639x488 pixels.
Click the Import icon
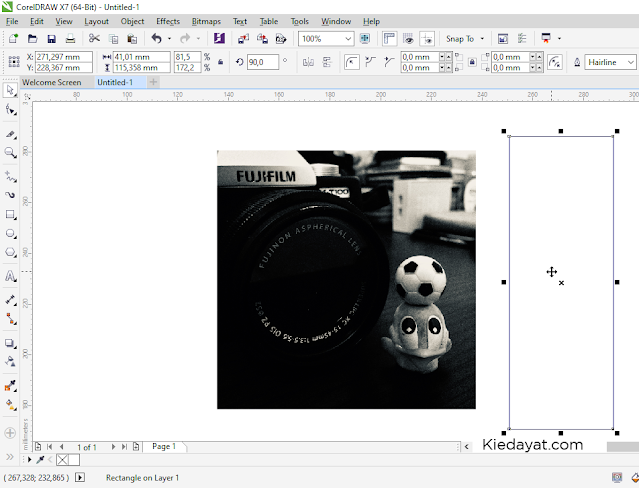point(243,39)
